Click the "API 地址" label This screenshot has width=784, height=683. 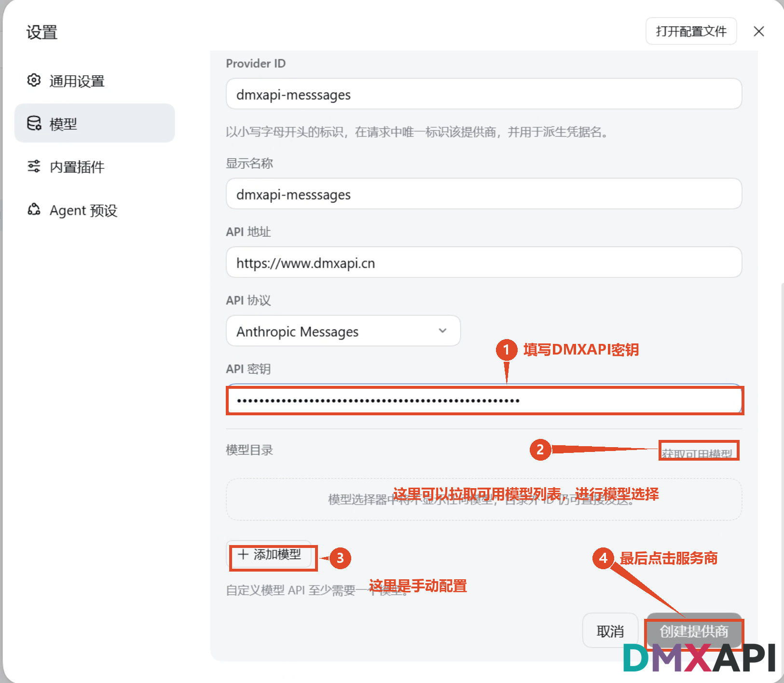(248, 232)
